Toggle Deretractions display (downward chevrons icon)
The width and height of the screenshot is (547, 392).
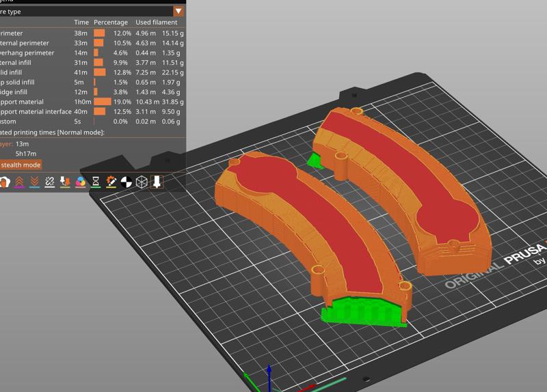click(35, 182)
